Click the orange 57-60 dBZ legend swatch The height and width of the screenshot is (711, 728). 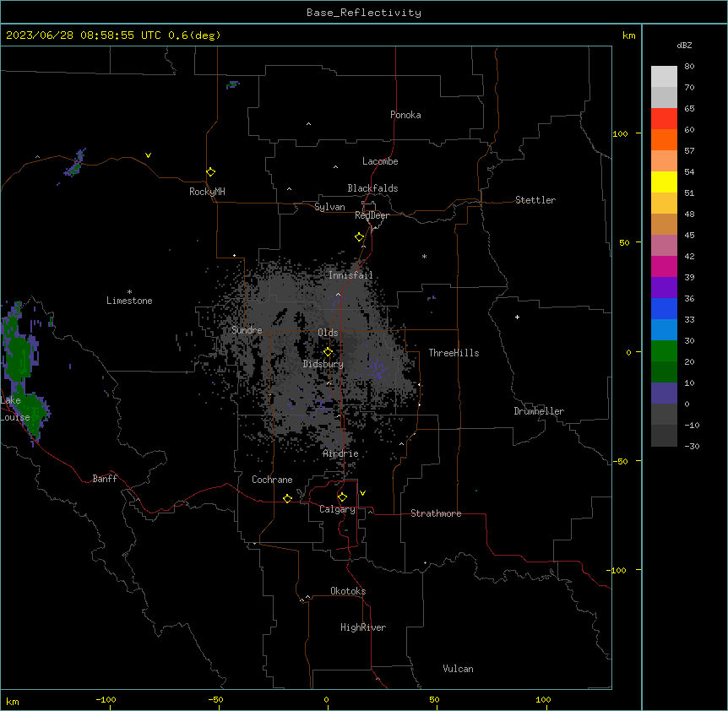pos(664,139)
